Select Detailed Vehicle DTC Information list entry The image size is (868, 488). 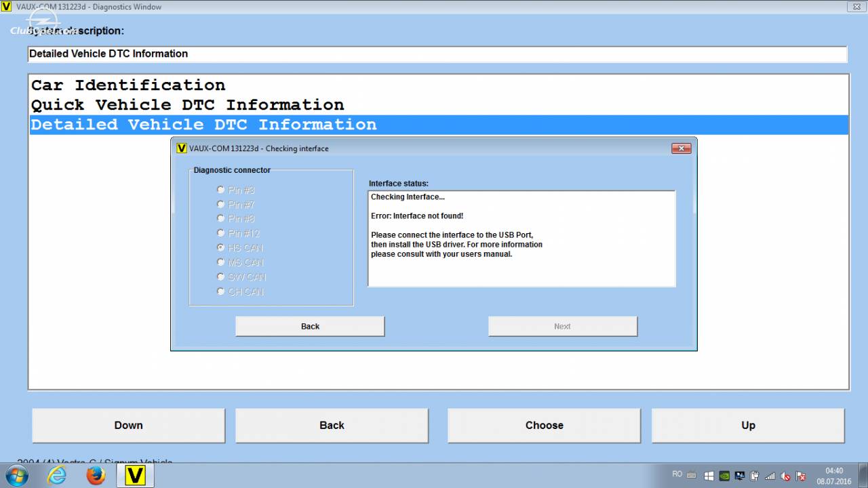439,125
